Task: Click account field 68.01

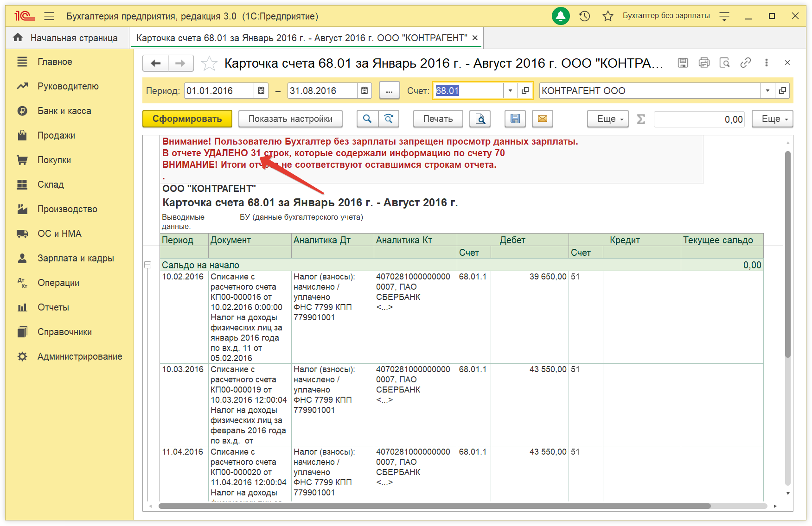Action: pos(468,91)
